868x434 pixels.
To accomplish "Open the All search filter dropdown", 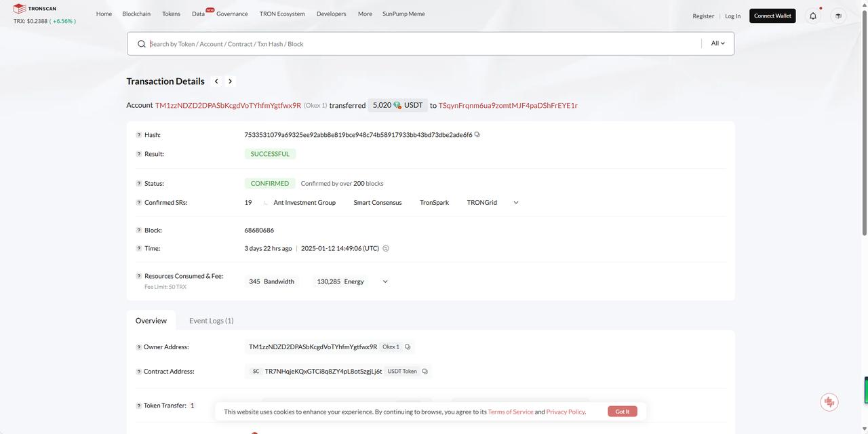I will [x=717, y=43].
